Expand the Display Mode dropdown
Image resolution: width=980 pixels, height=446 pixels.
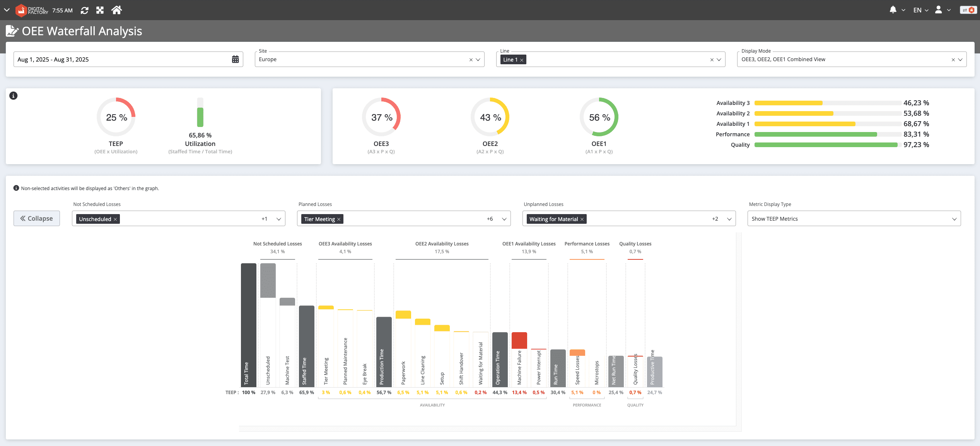pyautogui.click(x=960, y=60)
